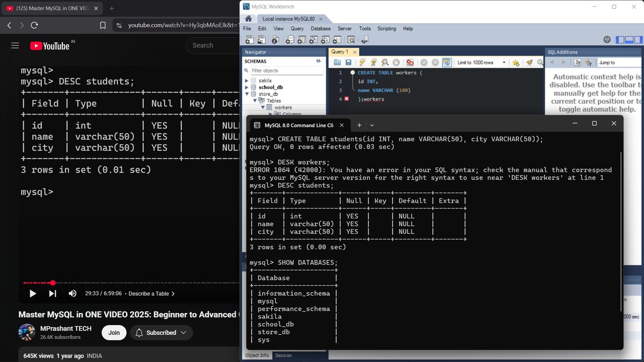Open SQL script file icon in main toolbar
644x362 pixels.
coord(261,39)
